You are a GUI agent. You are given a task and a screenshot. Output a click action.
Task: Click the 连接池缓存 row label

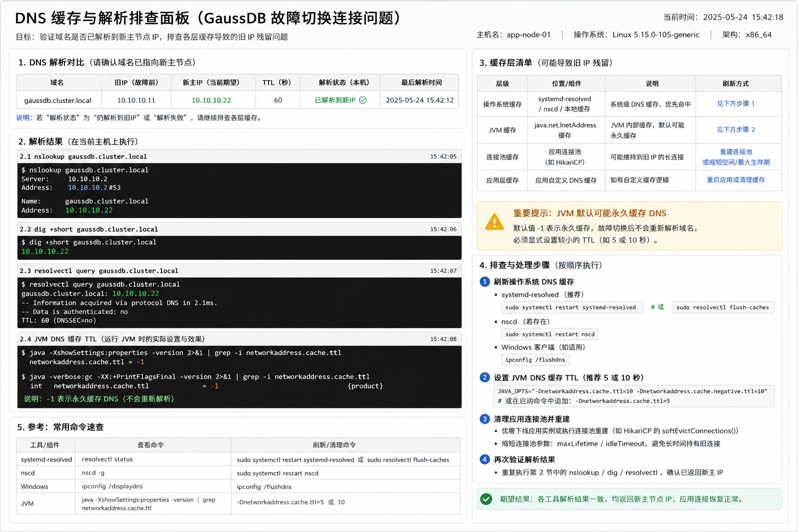point(502,157)
